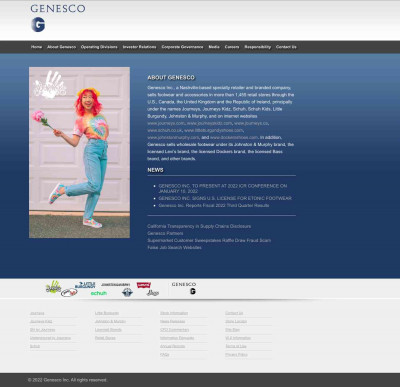Image resolution: width=400 pixels, height=387 pixels.
Task: Click the Johnston & Murphy brand logo
Action: click(x=115, y=285)
